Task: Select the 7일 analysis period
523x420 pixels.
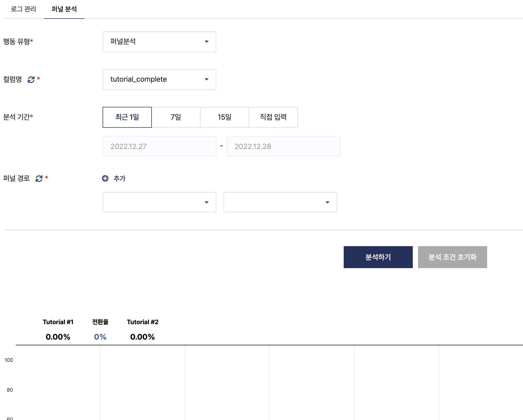Action: pos(176,117)
